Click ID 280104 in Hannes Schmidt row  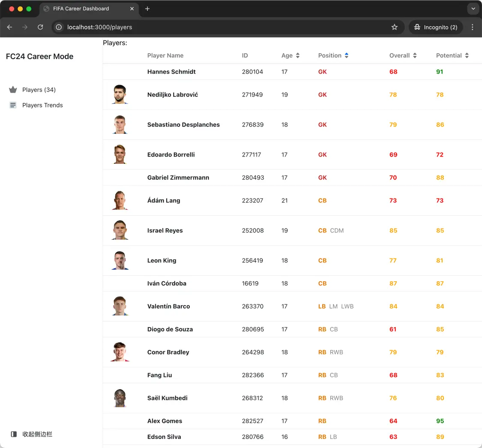pyautogui.click(x=252, y=72)
